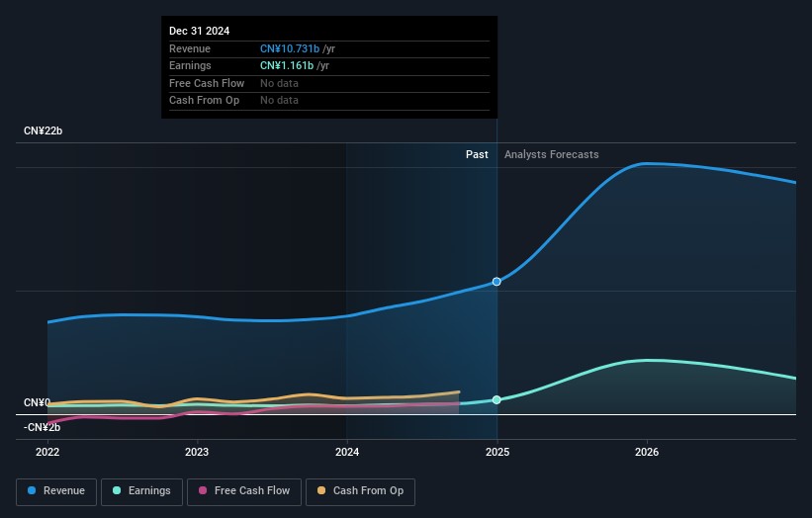
Task: Click the teal Earnings legend dot
Action: (118, 491)
